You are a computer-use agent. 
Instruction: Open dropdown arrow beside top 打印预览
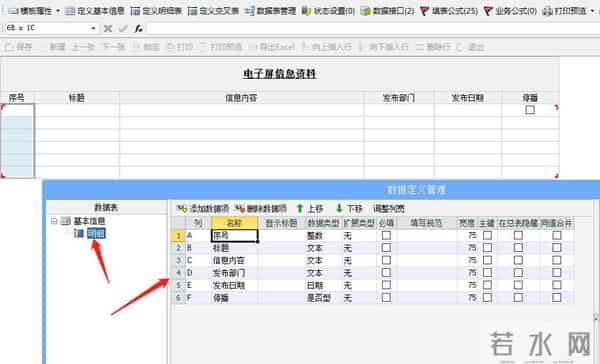pyautogui.click(x=592, y=11)
